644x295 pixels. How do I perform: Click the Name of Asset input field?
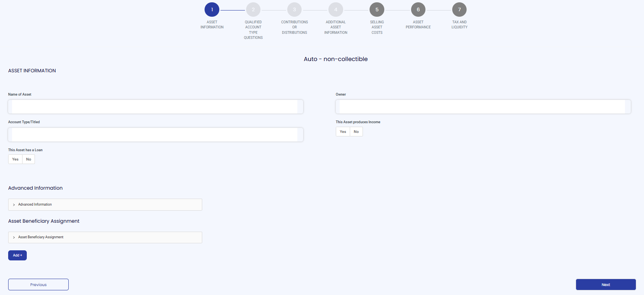(155, 107)
